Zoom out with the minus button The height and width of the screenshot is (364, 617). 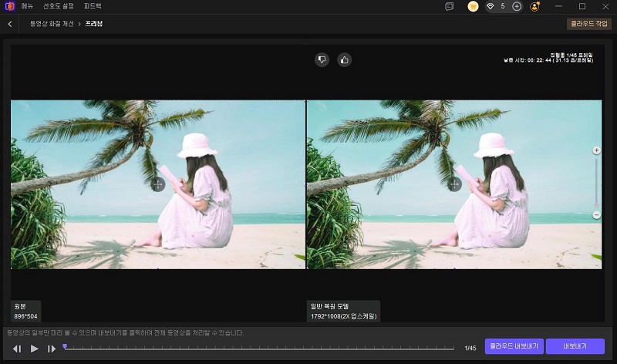point(596,215)
